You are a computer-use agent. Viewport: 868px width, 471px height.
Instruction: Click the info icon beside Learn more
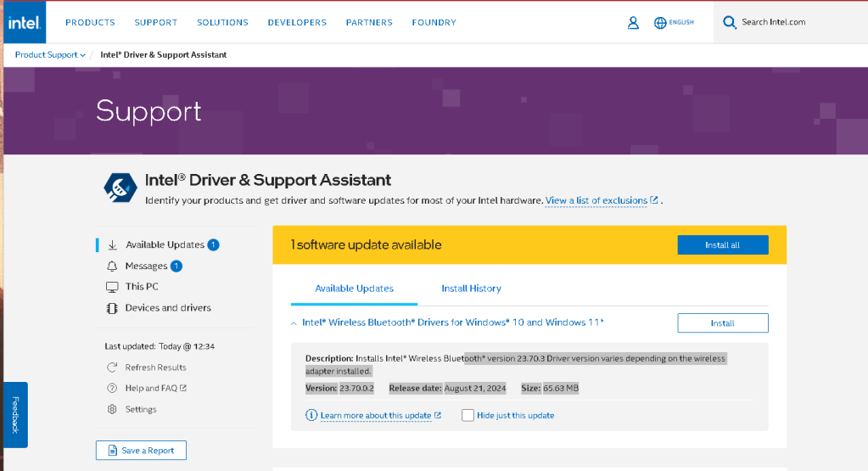(311, 415)
